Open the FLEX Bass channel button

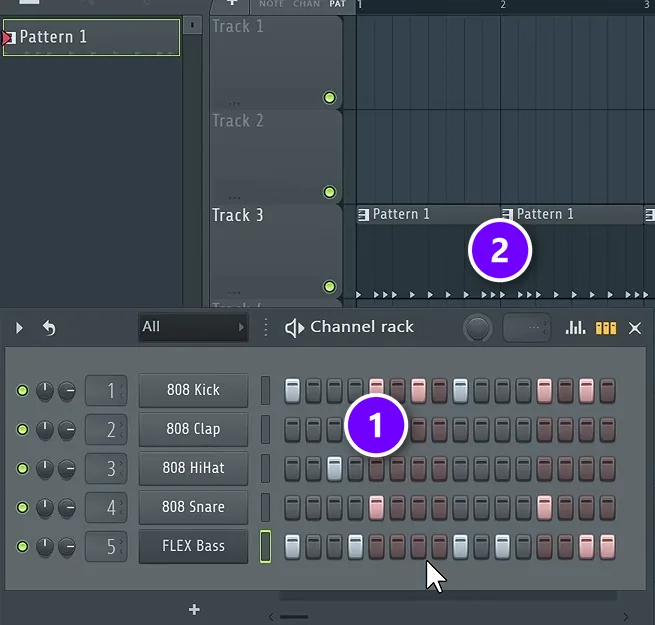pos(193,546)
